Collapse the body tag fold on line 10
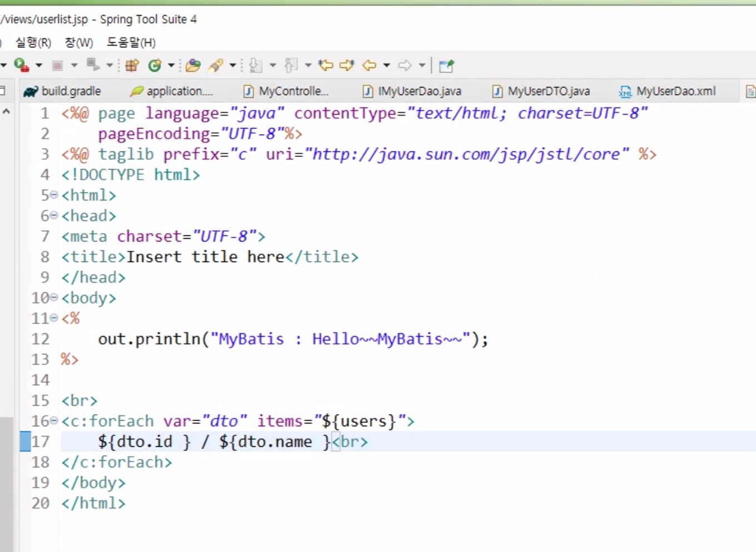This screenshot has height=552, width=756. click(x=54, y=297)
